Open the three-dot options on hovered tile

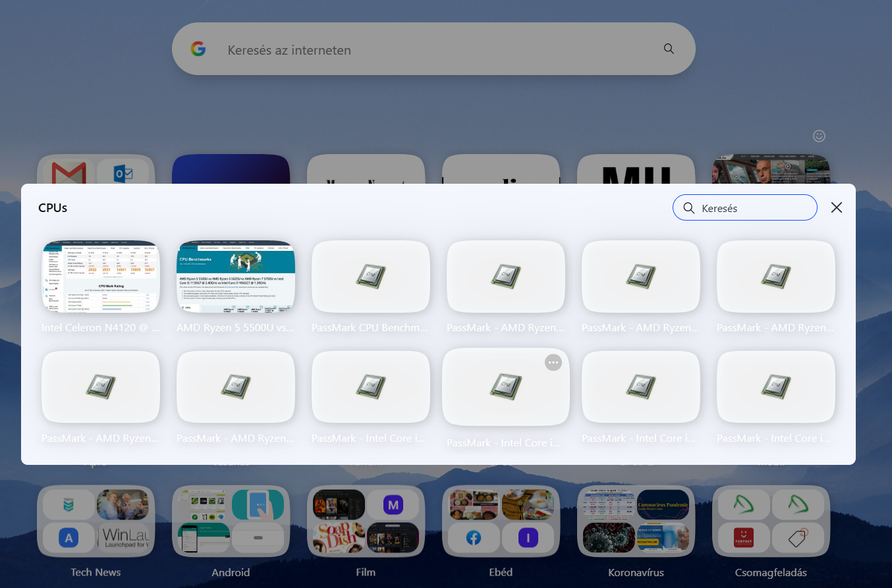[x=553, y=362]
